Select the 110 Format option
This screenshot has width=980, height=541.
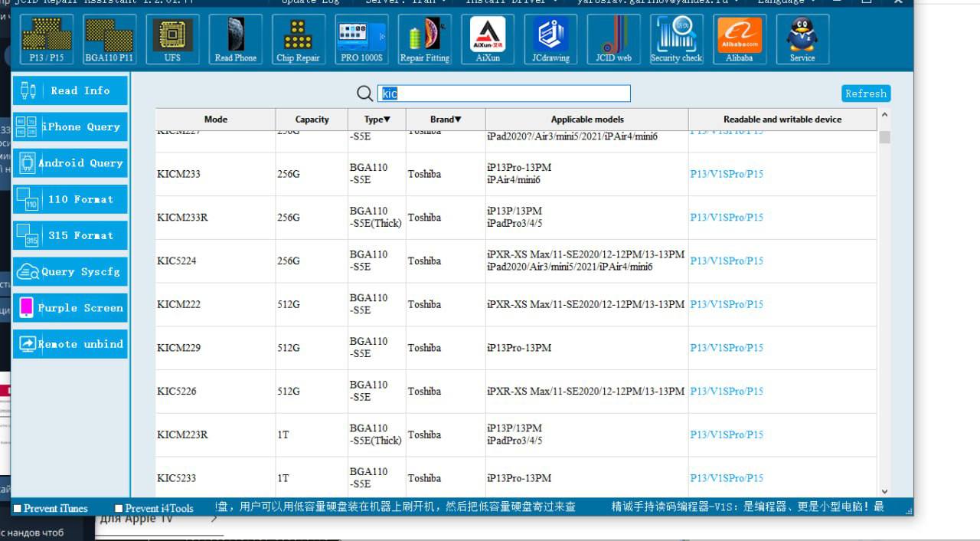tap(70, 199)
